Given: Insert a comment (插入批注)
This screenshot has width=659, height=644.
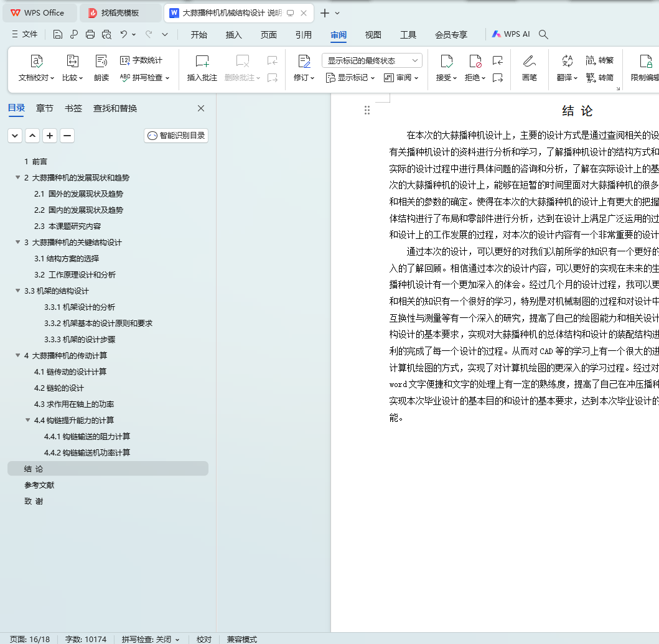Looking at the screenshot, I should (202, 68).
